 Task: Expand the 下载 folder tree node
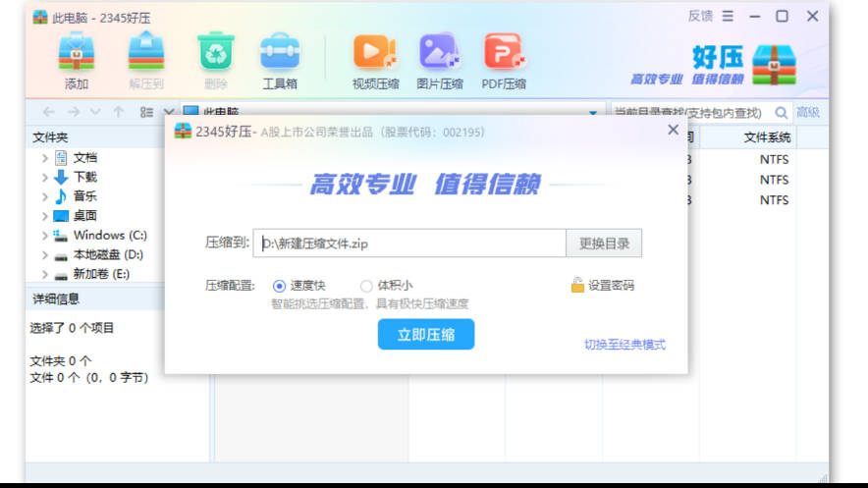[x=45, y=178]
